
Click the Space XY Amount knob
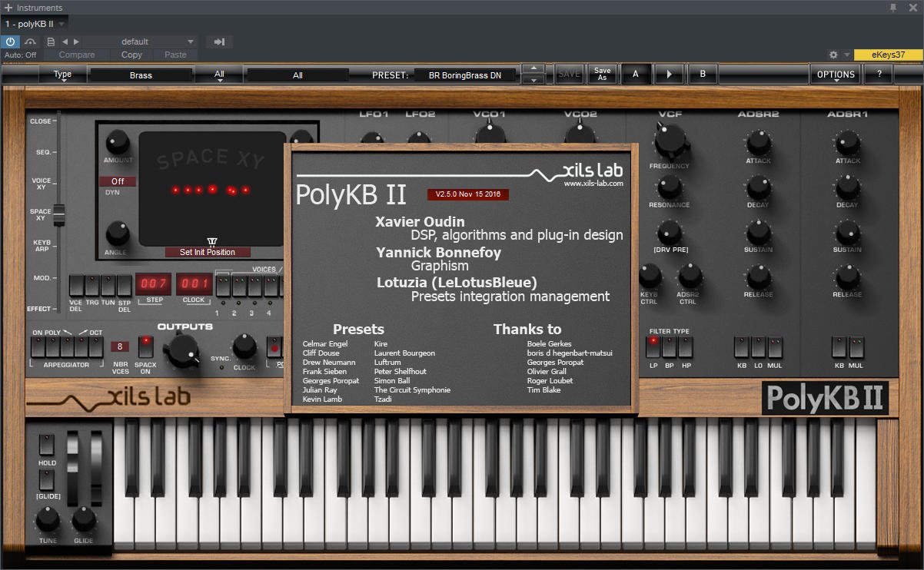point(117,142)
